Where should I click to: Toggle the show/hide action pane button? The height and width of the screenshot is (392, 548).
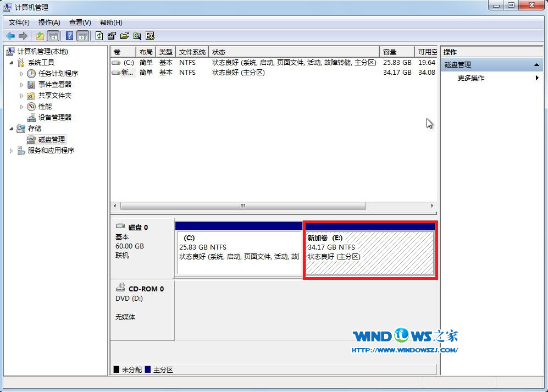(83, 36)
